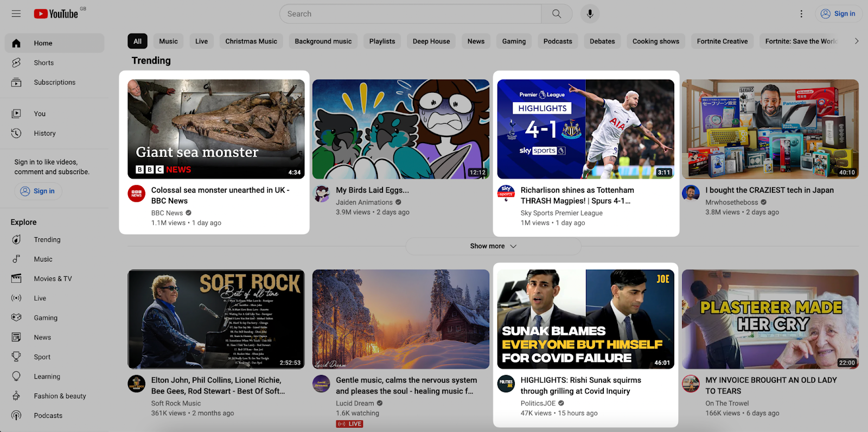Start voice search with microphone

590,14
